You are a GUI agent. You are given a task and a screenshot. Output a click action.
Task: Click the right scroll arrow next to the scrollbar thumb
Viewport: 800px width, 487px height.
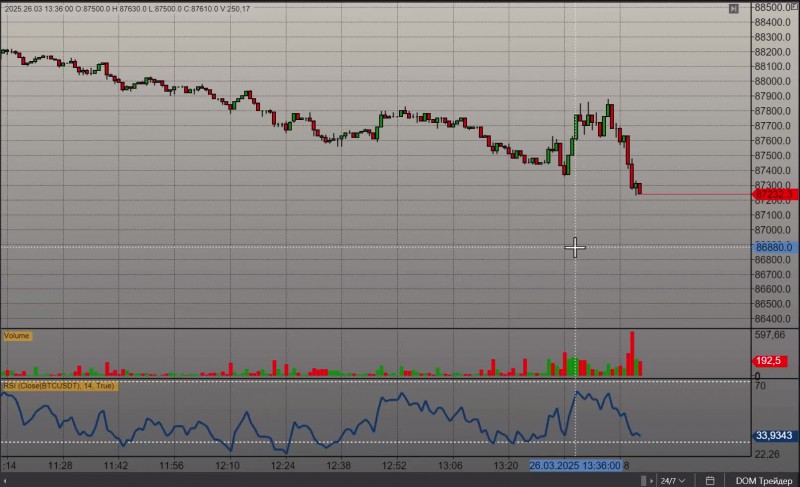(x=651, y=480)
